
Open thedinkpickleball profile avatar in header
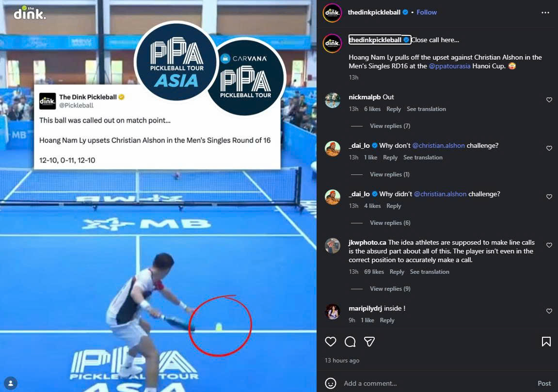[332, 13]
